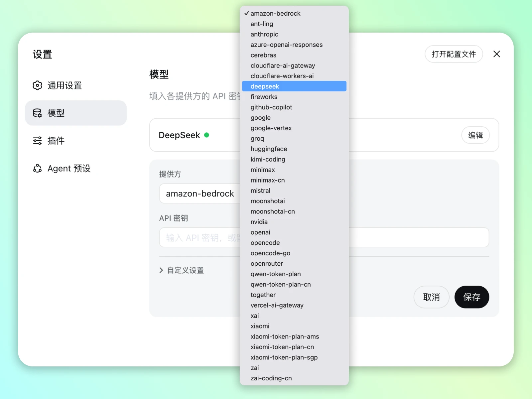Select together provider
This screenshot has width=532, height=399.
[x=294, y=295]
